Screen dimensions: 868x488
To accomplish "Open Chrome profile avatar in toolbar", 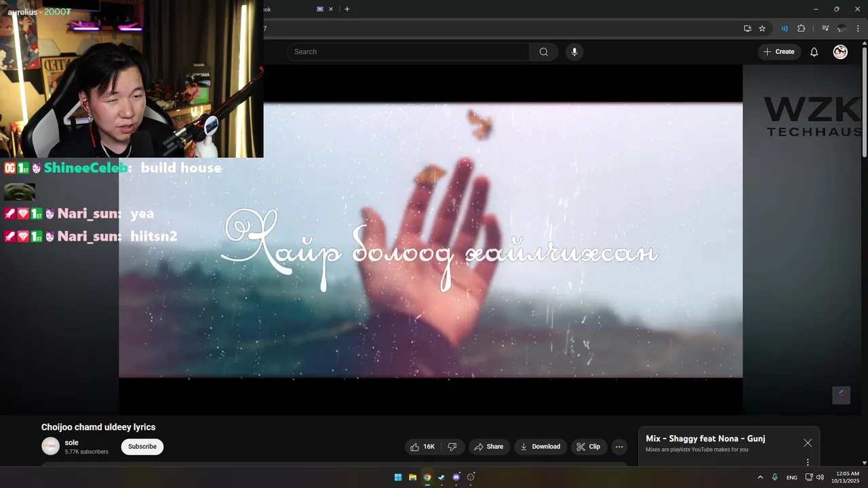I will tap(842, 28).
